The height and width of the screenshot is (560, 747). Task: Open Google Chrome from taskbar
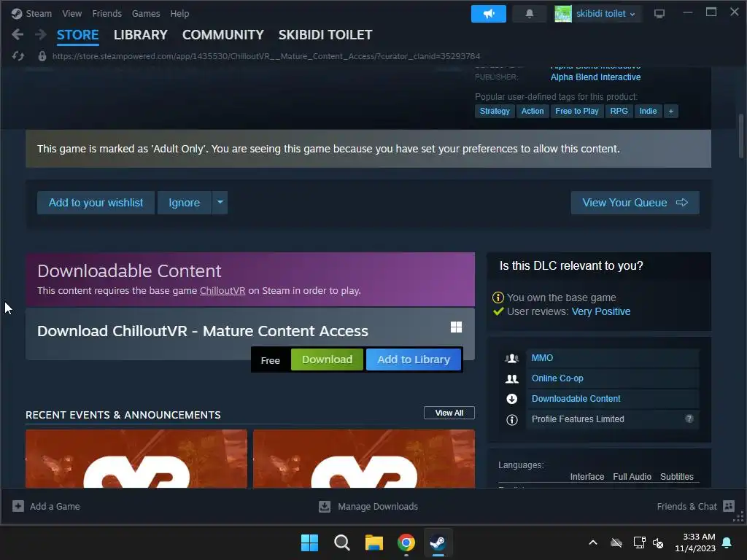[406, 542]
